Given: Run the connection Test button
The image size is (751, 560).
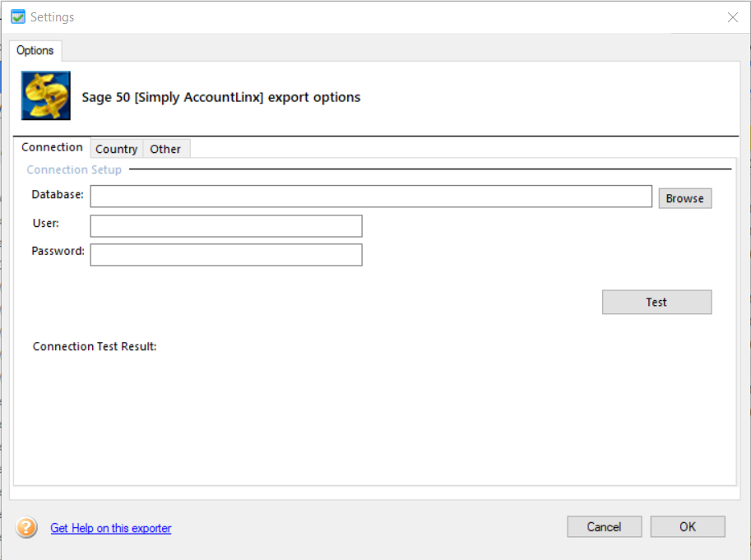Looking at the screenshot, I should tap(656, 302).
